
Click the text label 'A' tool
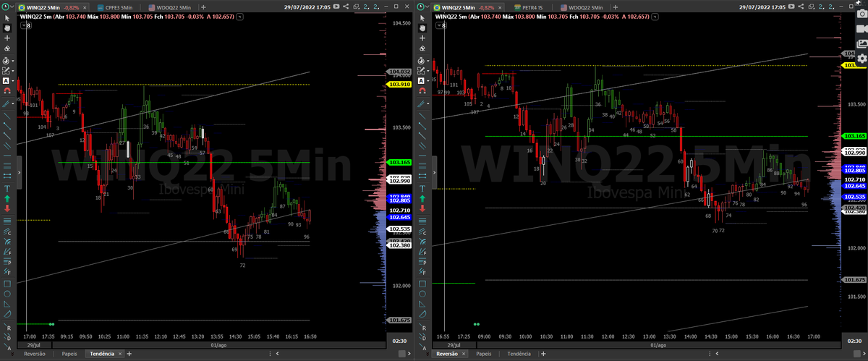[6, 80]
